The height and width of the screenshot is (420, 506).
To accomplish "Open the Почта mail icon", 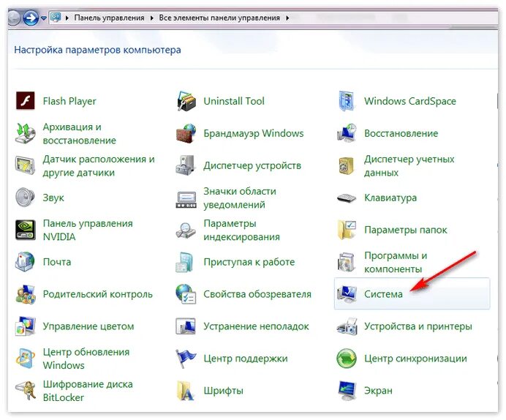I will click(25, 261).
